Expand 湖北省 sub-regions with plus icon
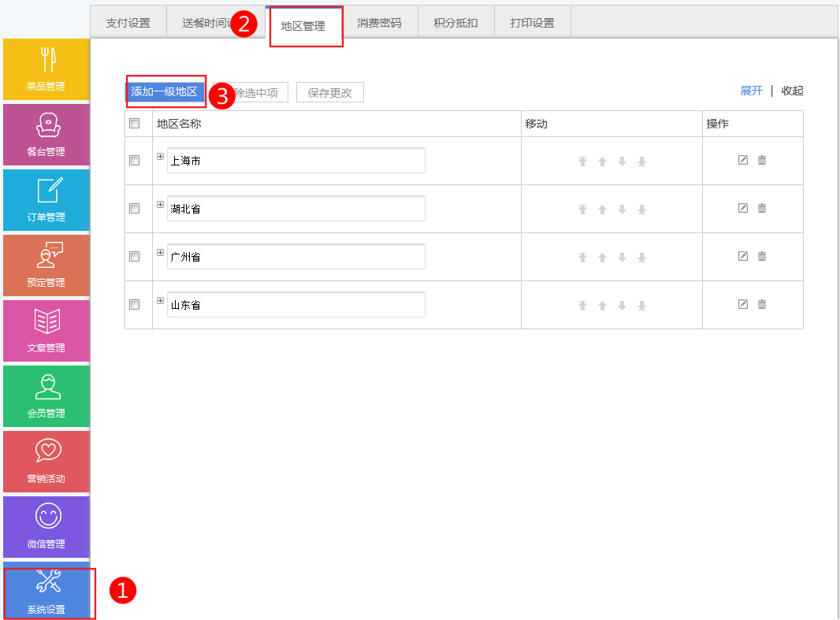 pos(160,205)
